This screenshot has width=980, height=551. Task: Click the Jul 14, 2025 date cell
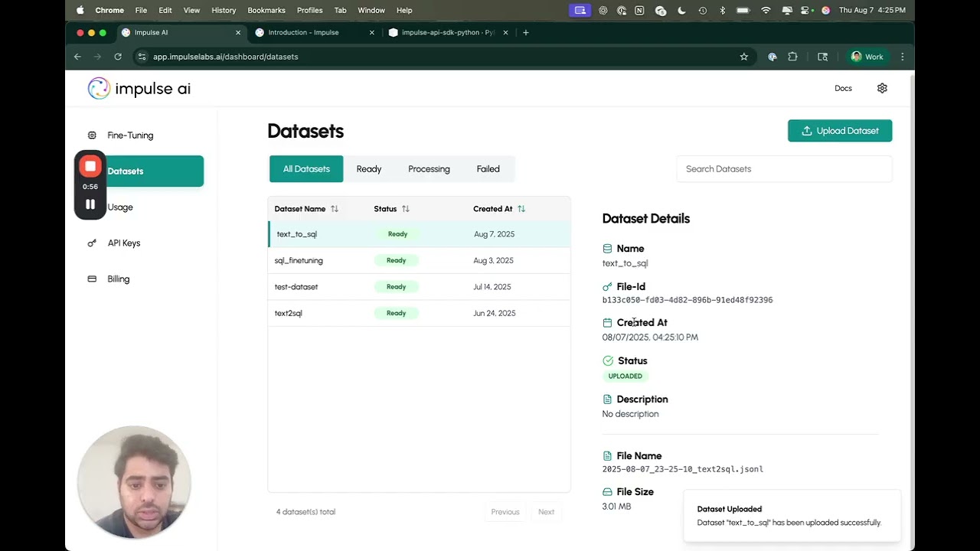pyautogui.click(x=492, y=287)
